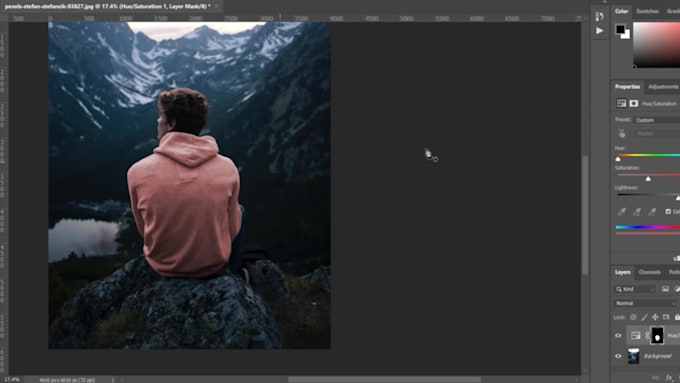680x383 pixels.
Task: Select the Hue/Saturation layer mask thumbnail
Action: 657,336
